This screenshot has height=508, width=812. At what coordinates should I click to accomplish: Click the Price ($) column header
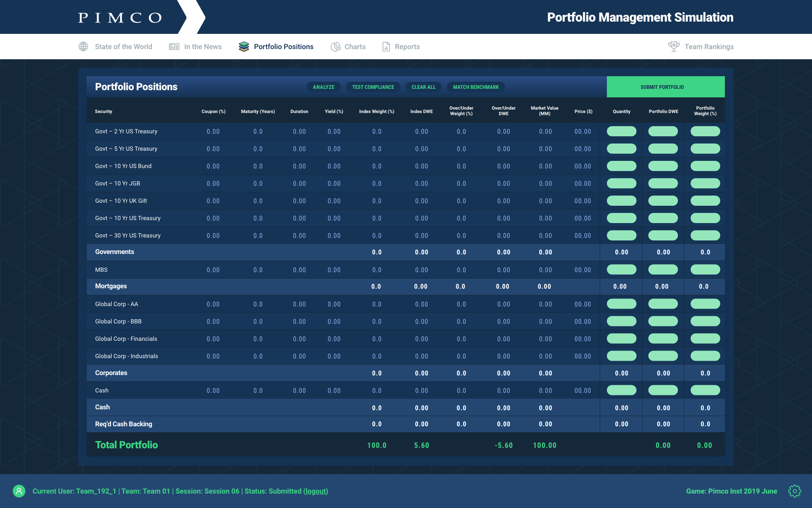[x=584, y=111]
